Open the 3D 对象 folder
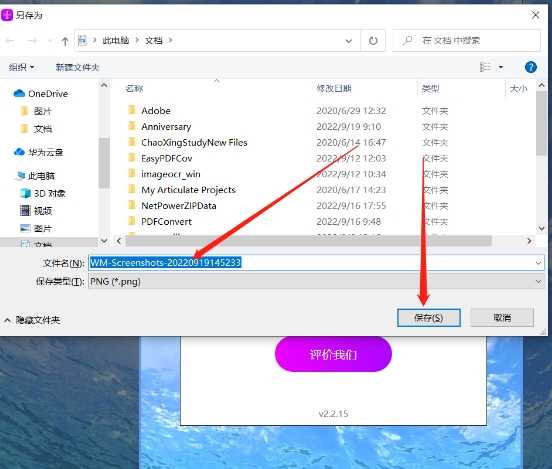Viewport: 552px width, 469px height. coord(43,193)
